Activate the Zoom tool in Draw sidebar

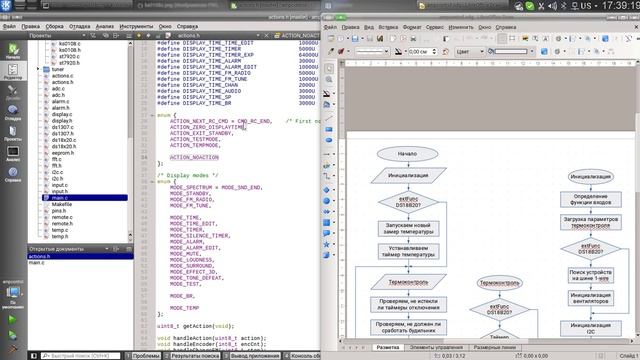pos(329,80)
